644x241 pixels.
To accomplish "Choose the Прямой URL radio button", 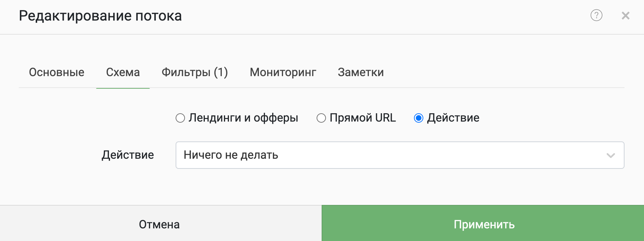I will tap(321, 118).
